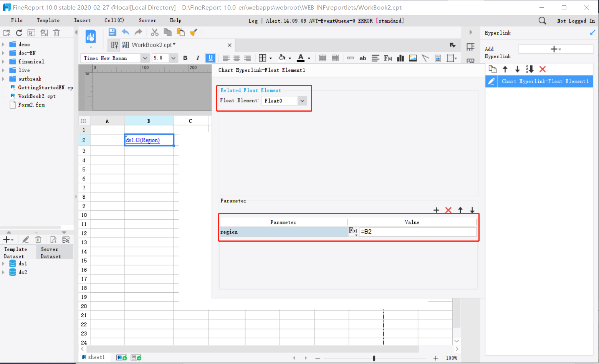Delete the selected hyperlink via the red X icon
The height and width of the screenshot is (364, 599).
tap(543, 69)
